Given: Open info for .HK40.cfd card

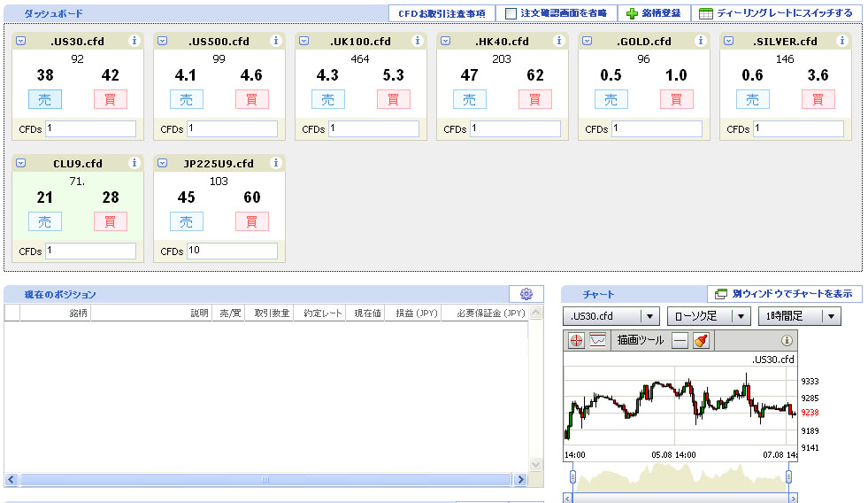Looking at the screenshot, I should (559, 41).
